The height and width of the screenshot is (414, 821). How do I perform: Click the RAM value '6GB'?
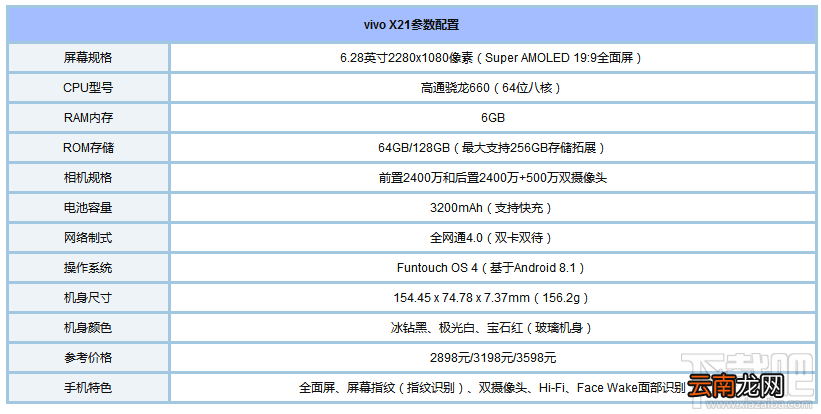[493, 118]
